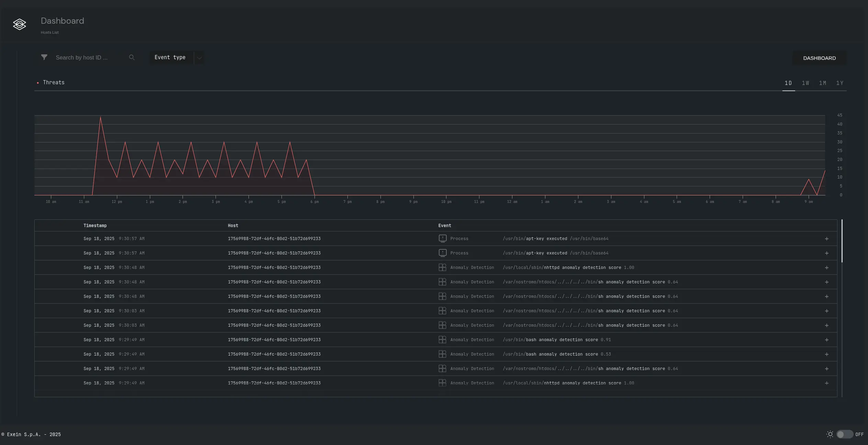Click Anomaly Detection icon for bash 0.91 row

point(443,339)
